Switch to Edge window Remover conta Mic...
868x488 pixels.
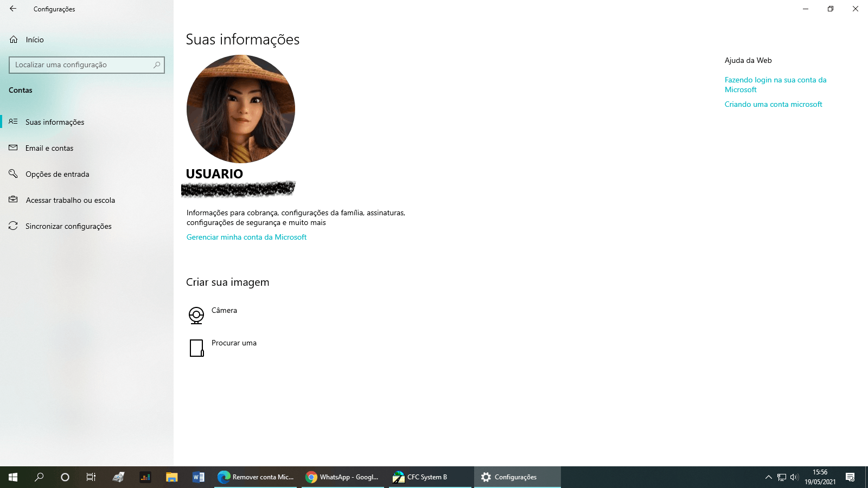(x=256, y=477)
